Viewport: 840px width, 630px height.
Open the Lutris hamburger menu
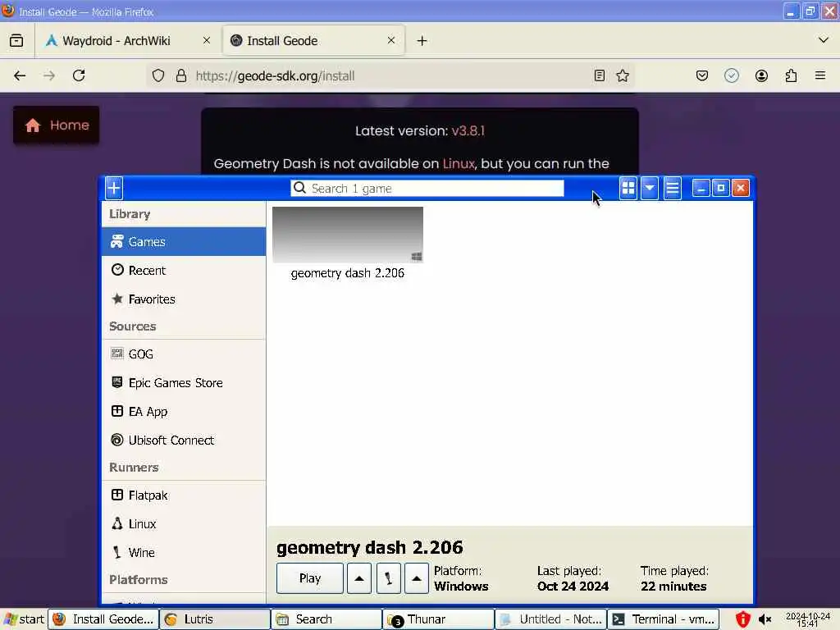tap(673, 189)
